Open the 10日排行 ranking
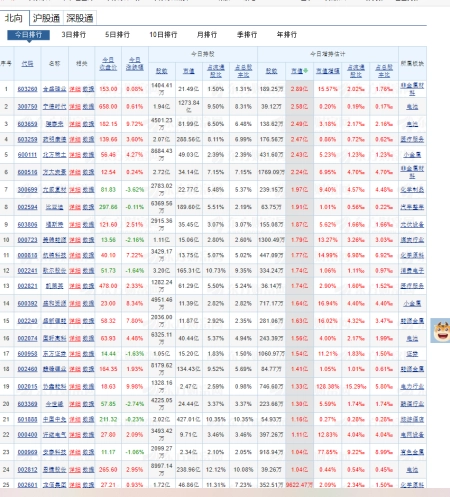This screenshot has height=497, width=450. coord(163,35)
